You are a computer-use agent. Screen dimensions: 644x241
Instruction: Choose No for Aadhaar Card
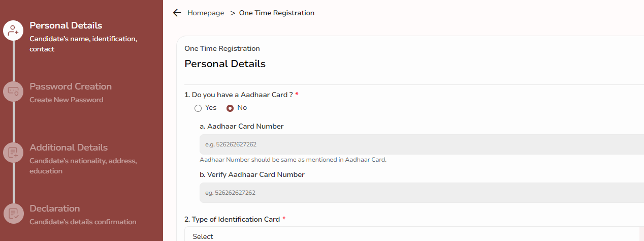pos(230,108)
